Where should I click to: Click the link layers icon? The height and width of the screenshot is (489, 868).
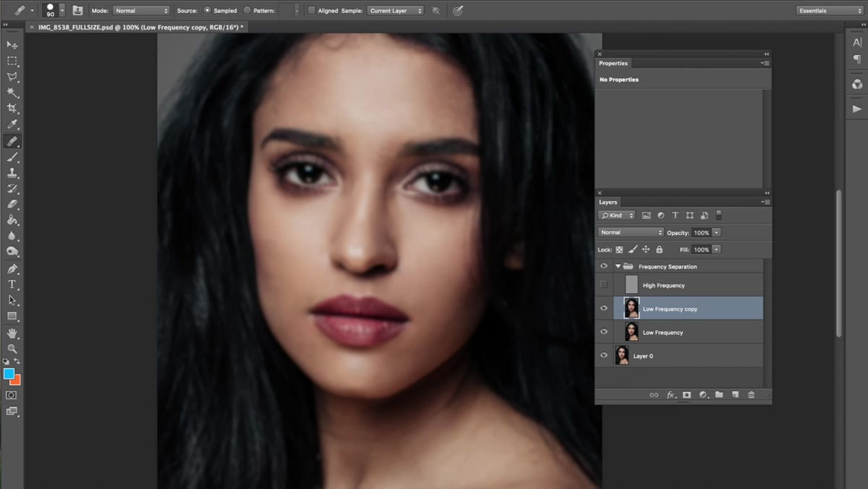(654, 395)
